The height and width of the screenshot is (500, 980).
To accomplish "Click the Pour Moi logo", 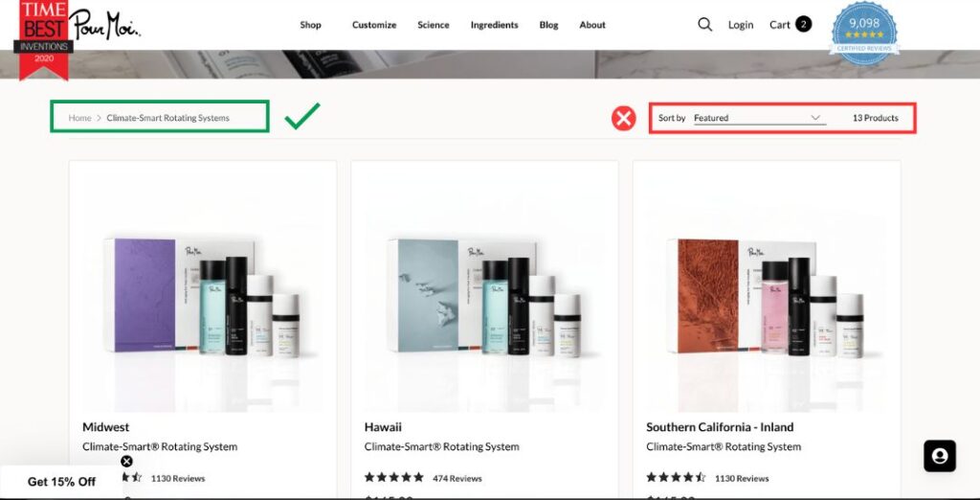I will [104, 26].
